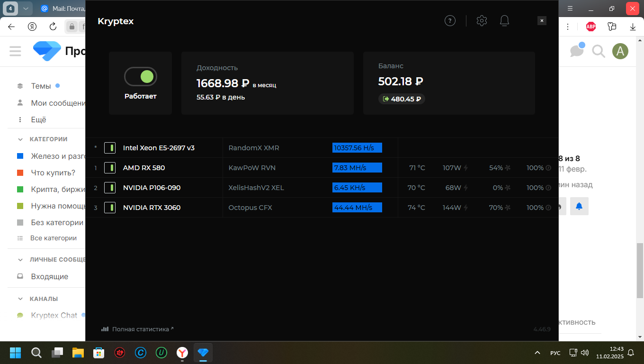Click the 10357.56 H/s hashrate bar
The image size is (644, 364).
pos(357,148)
